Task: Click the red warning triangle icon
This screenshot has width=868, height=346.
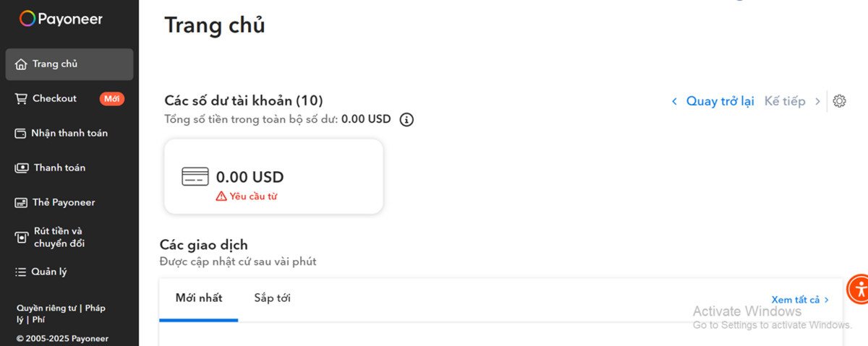Action: click(221, 196)
